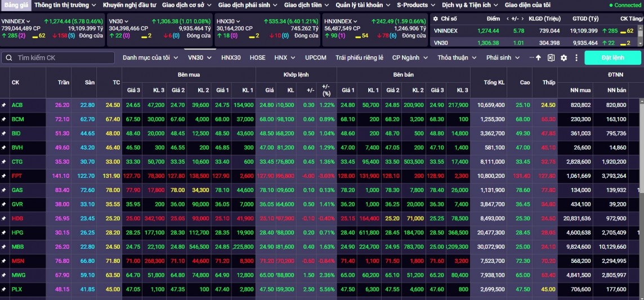Click the Excel export icon
Image resolution: width=644 pixels, height=300 pixels.
pos(551,58)
